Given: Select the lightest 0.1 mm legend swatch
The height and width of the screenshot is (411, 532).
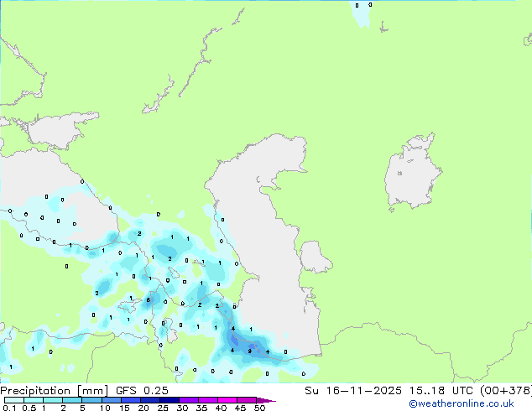Looking at the screenshot, I should coord(14,400).
